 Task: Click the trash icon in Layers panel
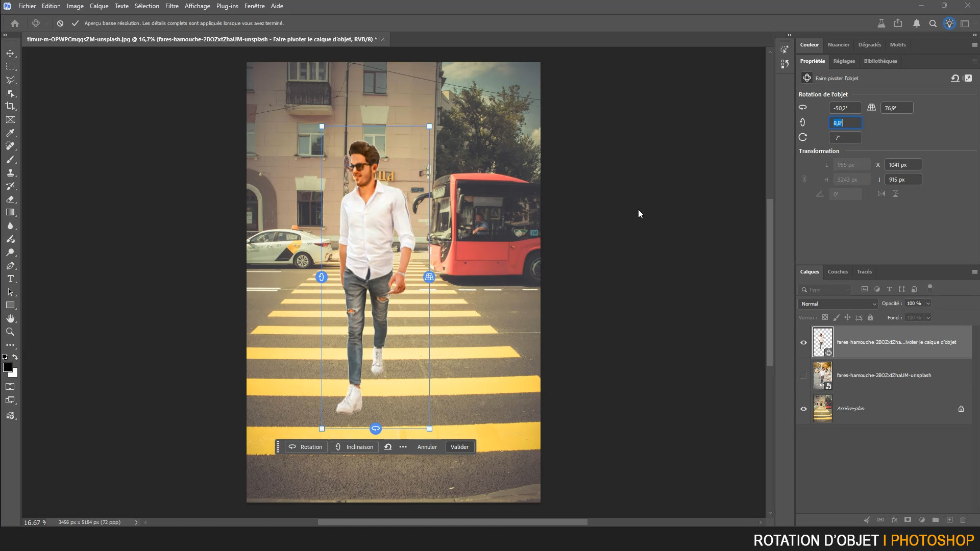pos(963,520)
